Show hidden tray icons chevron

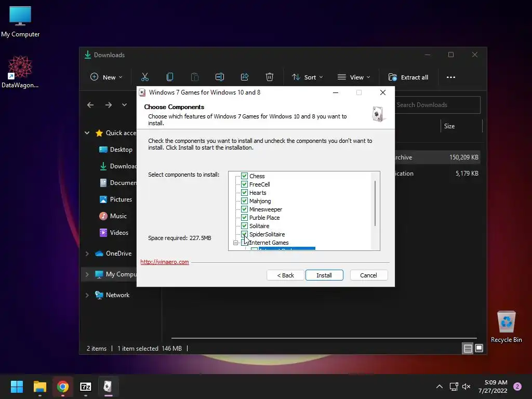point(440,387)
